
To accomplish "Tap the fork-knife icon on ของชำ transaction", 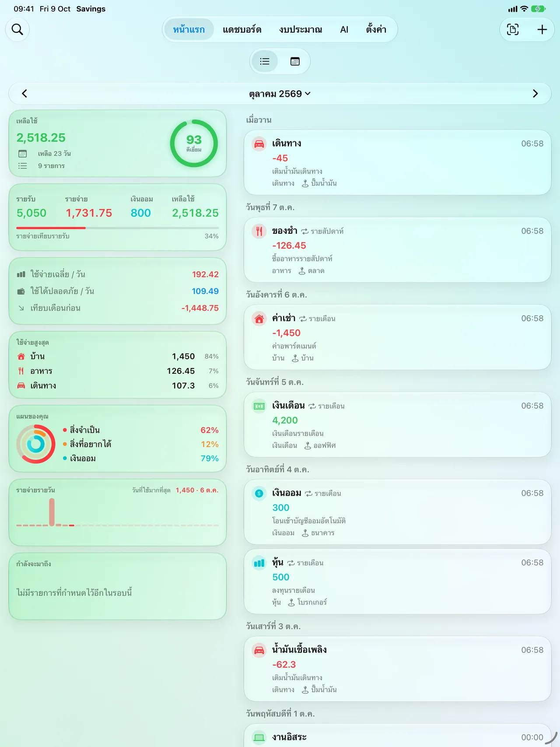I will tap(259, 231).
